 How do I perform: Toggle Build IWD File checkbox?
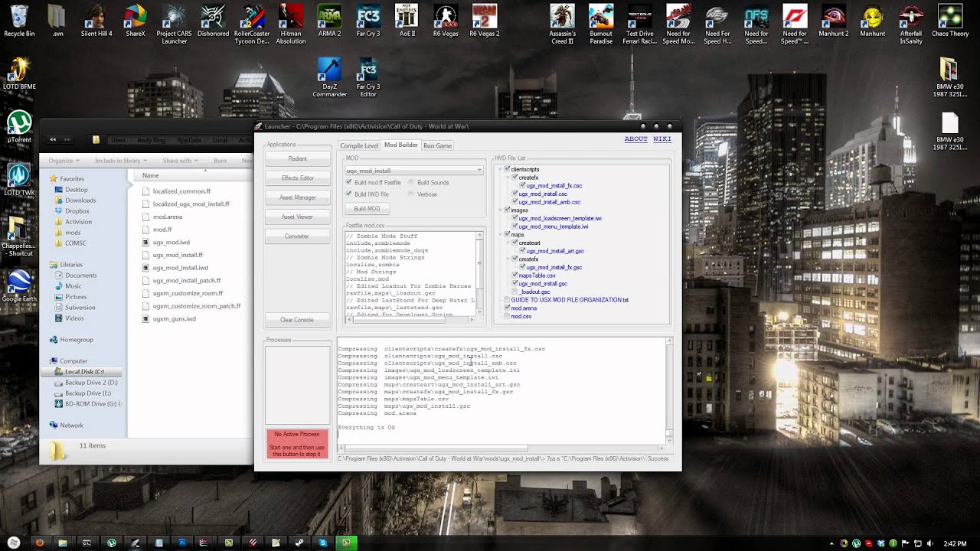pyautogui.click(x=349, y=194)
